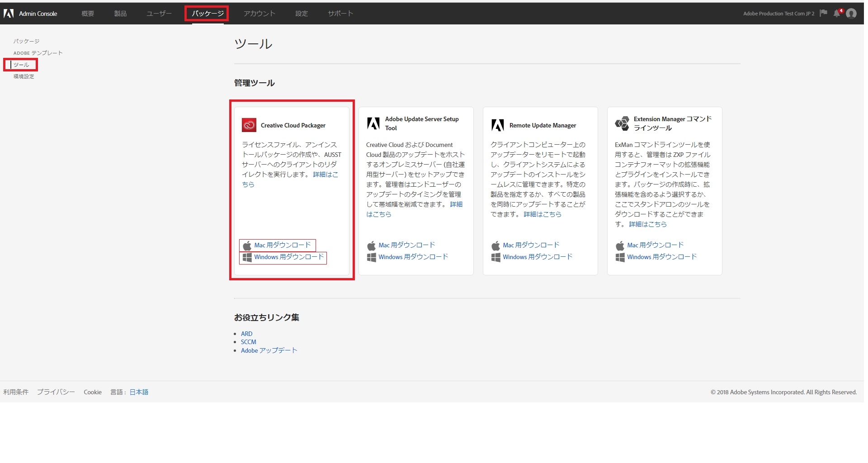Switch to the アカウント tab
This screenshot has width=868, height=463.
point(259,14)
